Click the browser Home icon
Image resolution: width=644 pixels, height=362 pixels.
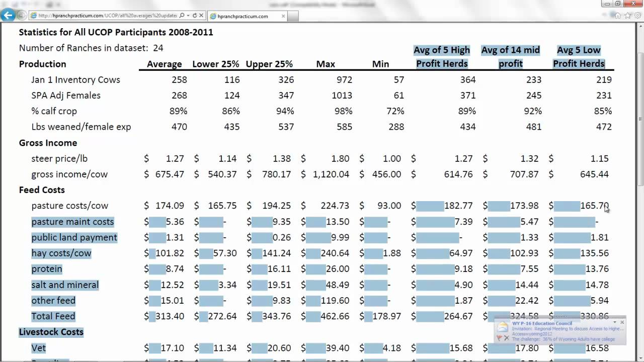[617, 16]
